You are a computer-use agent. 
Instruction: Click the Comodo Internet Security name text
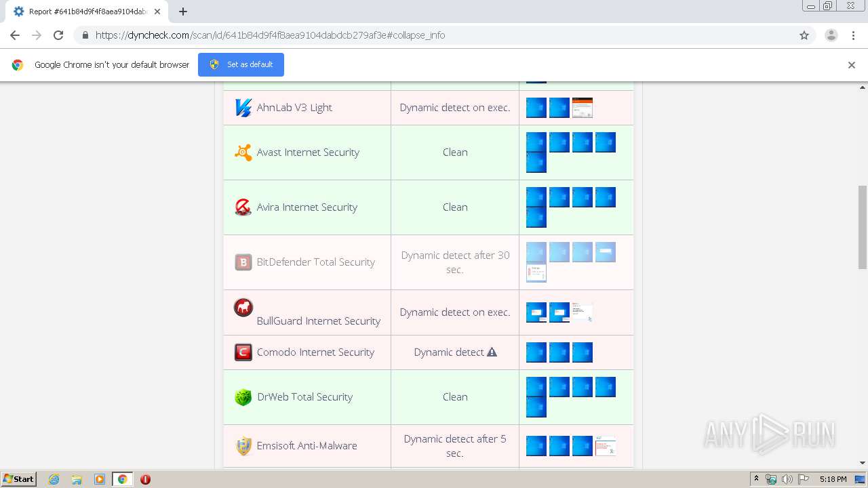tap(315, 352)
